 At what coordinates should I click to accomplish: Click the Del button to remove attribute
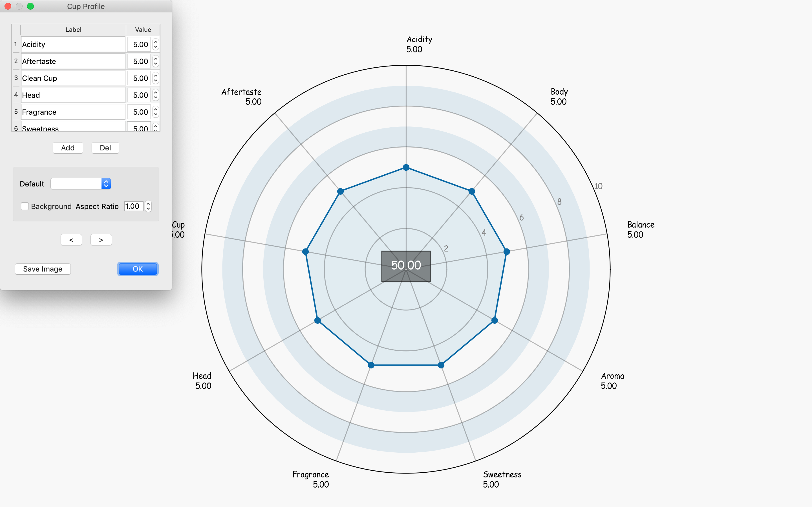104,148
